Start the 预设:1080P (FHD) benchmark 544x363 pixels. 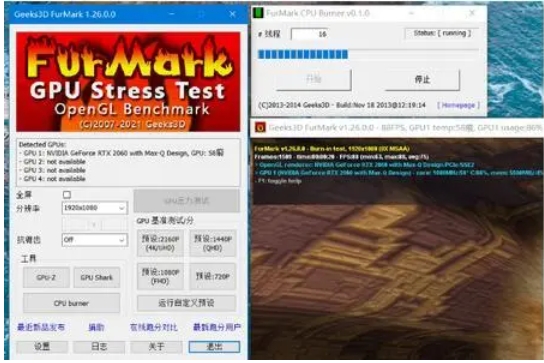[x=160, y=277]
